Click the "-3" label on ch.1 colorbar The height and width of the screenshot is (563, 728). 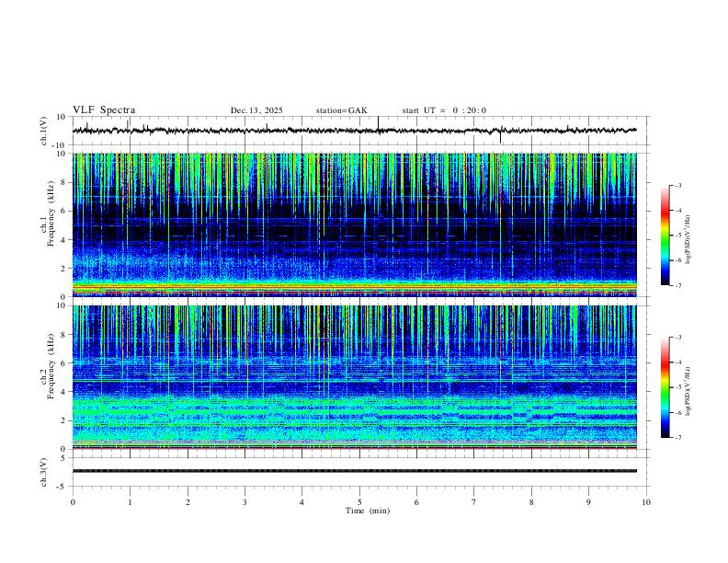coord(677,185)
